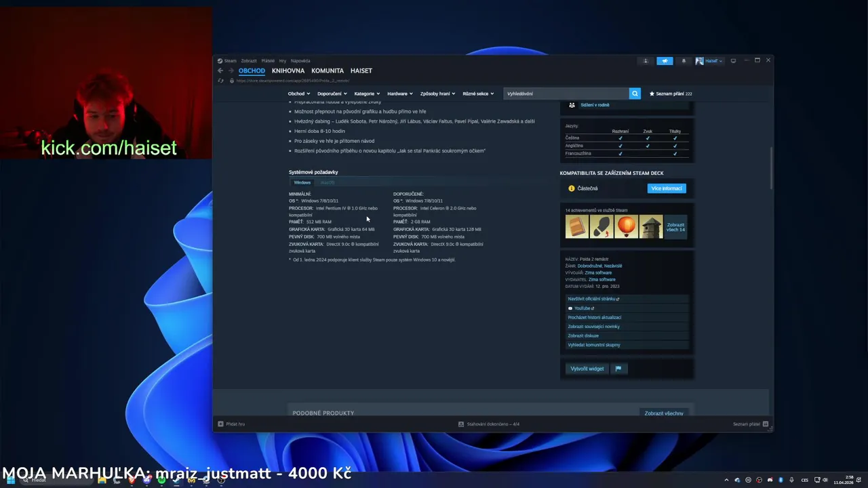Enter Big Picture mode via monitor icon
868x488 pixels.
(733, 61)
